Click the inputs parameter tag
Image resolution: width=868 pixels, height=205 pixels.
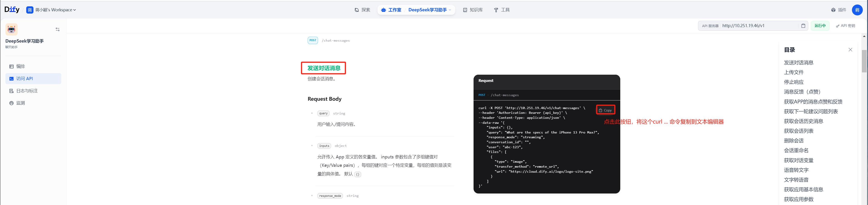[324, 146]
